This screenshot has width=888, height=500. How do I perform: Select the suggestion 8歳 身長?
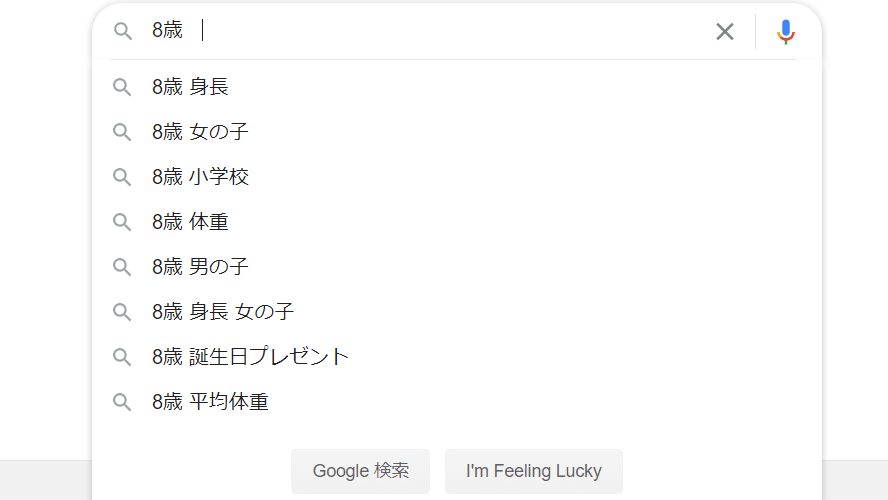(456, 87)
